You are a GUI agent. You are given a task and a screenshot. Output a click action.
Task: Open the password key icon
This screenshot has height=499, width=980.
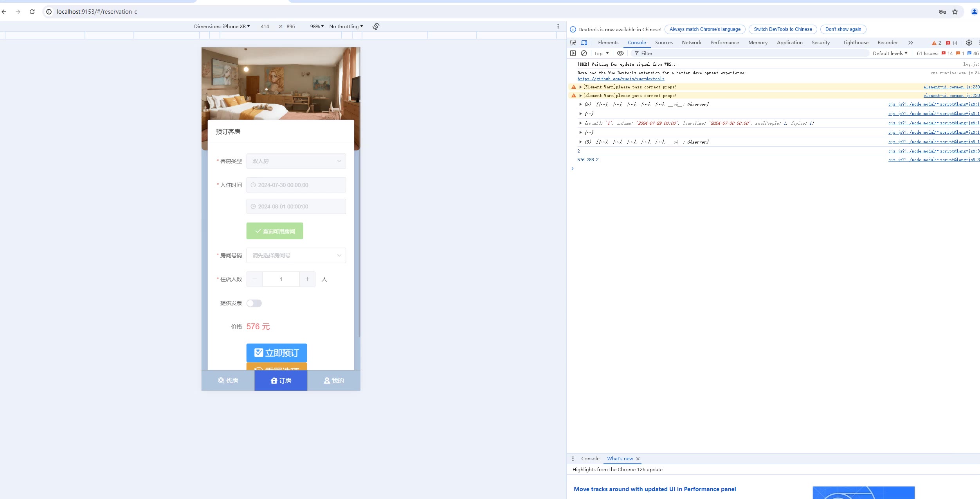tap(942, 12)
